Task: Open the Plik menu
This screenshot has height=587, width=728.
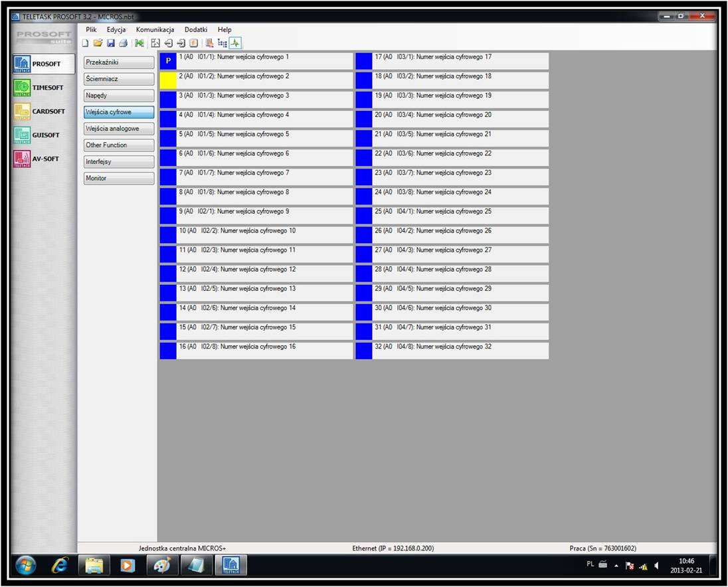Action: click(x=91, y=30)
